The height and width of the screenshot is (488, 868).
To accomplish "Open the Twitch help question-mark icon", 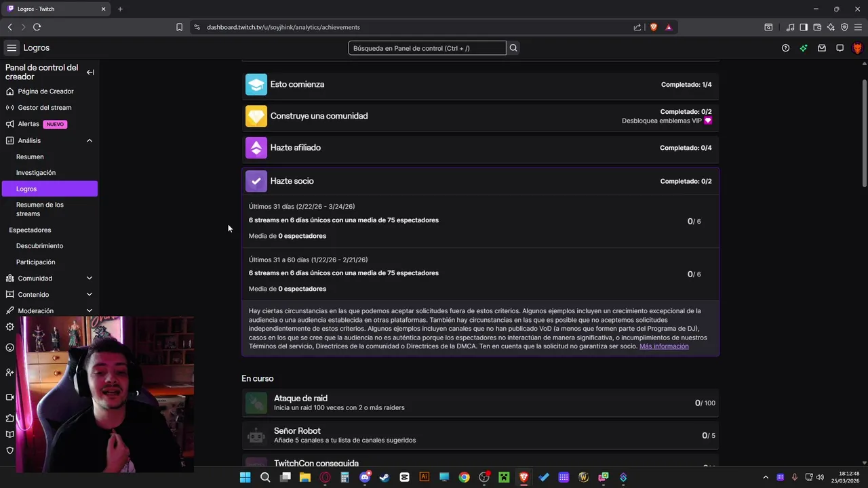I will click(785, 48).
